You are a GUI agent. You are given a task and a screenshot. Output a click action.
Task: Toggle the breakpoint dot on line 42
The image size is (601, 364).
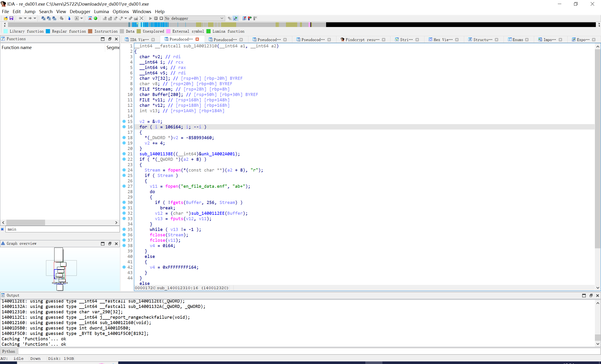click(124, 267)
